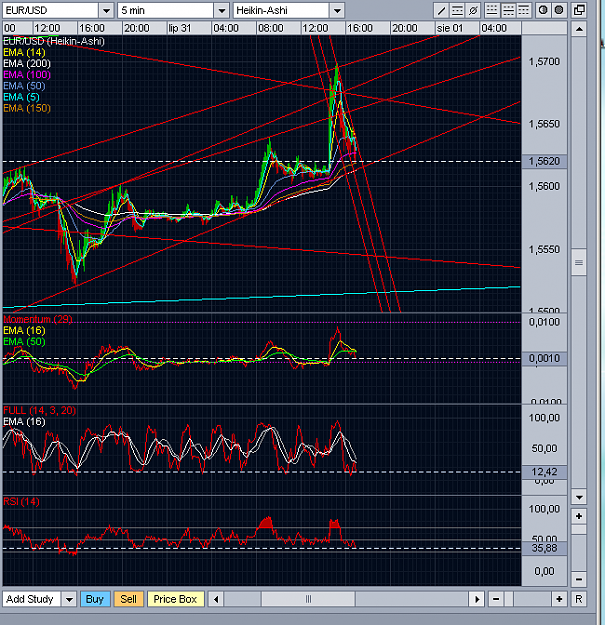605x625 pixels.
Task: Click the vertical zoom slider handle
Action: pos(579,529)
